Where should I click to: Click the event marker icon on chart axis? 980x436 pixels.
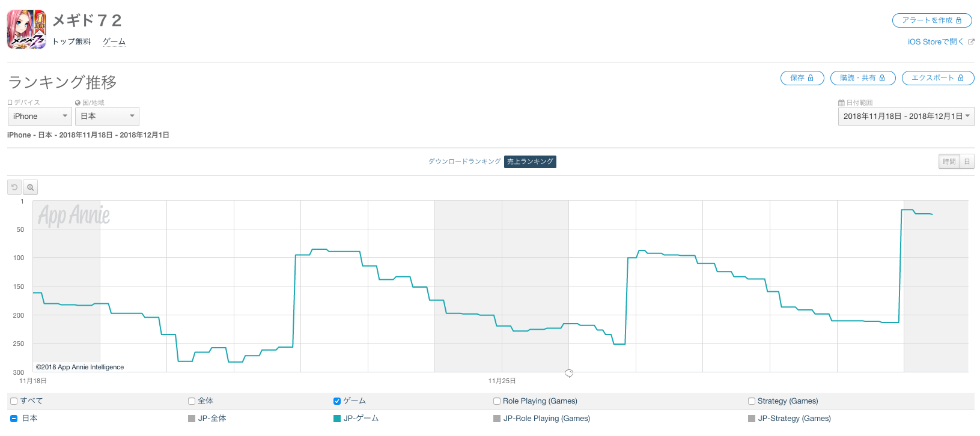click(569, 374)
